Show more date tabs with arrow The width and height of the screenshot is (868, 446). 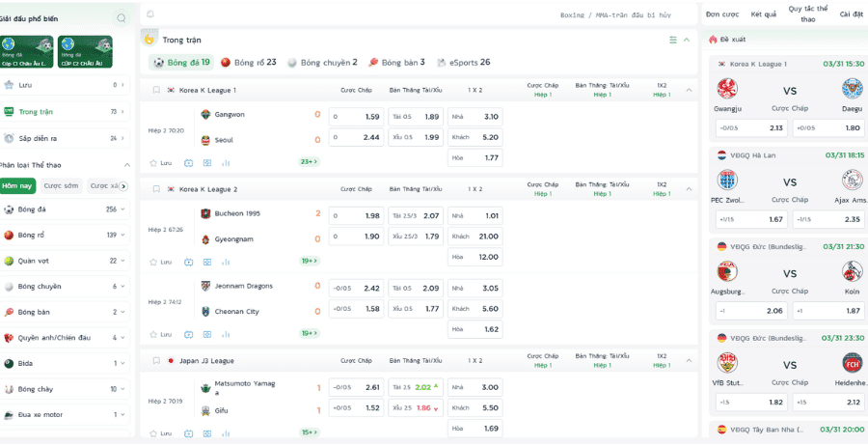point(123,186)
